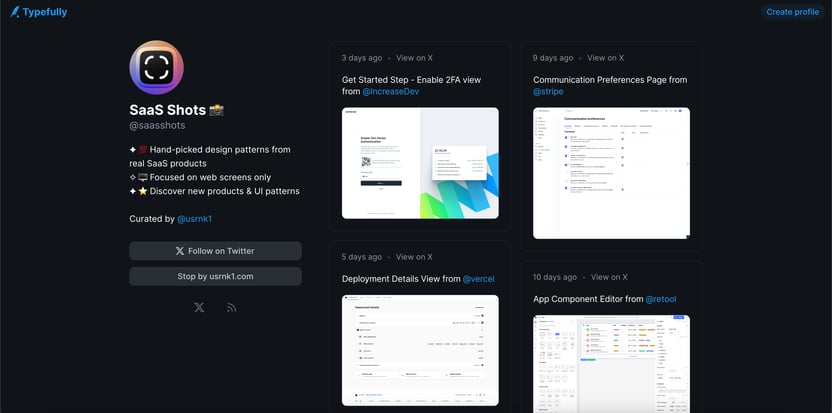The height and width of the screenshot is (413, 832).
Task: Click 'App Component Editor from' title text
Action: coord(588,299)
